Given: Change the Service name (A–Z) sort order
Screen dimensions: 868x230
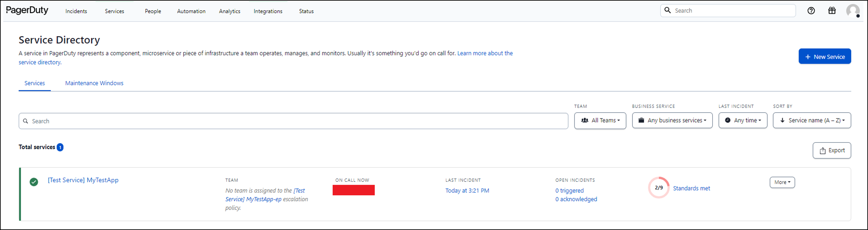Looking at the screenshot, I should tap(812, 121).
